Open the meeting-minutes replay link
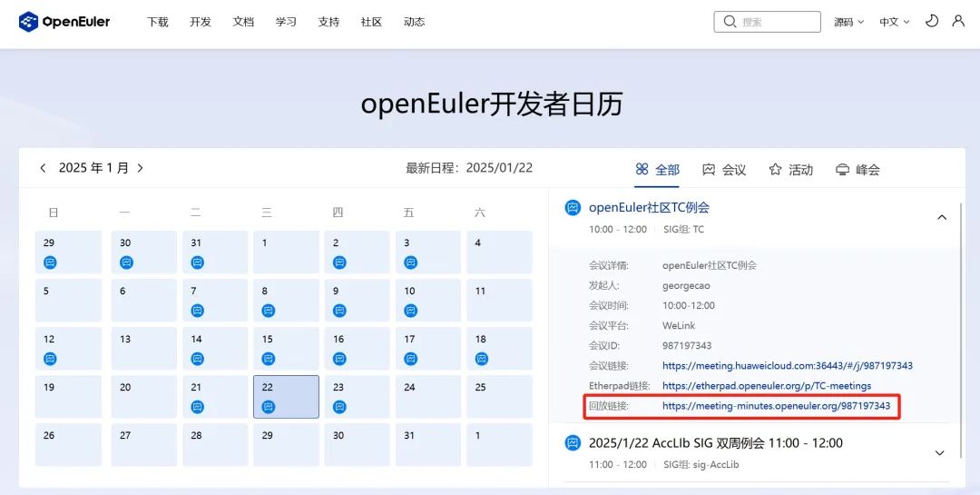The height and width of the screenshot is (495, 980). 776,405
